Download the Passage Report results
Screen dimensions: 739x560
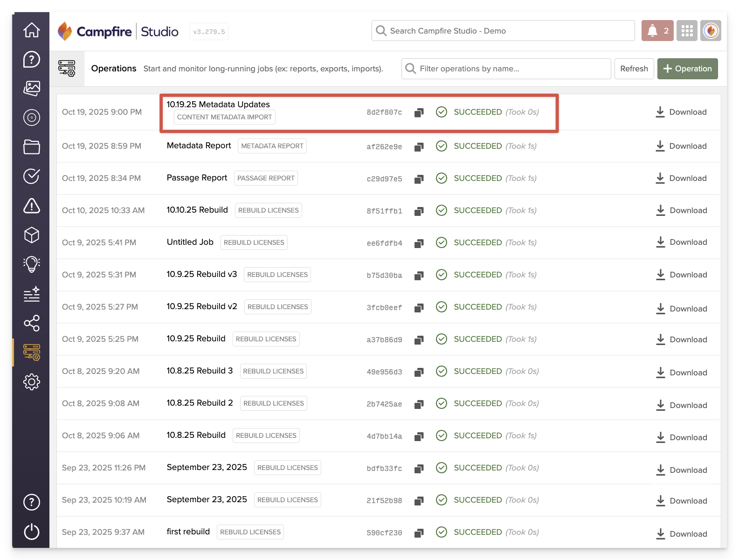[x=681, y=178]
